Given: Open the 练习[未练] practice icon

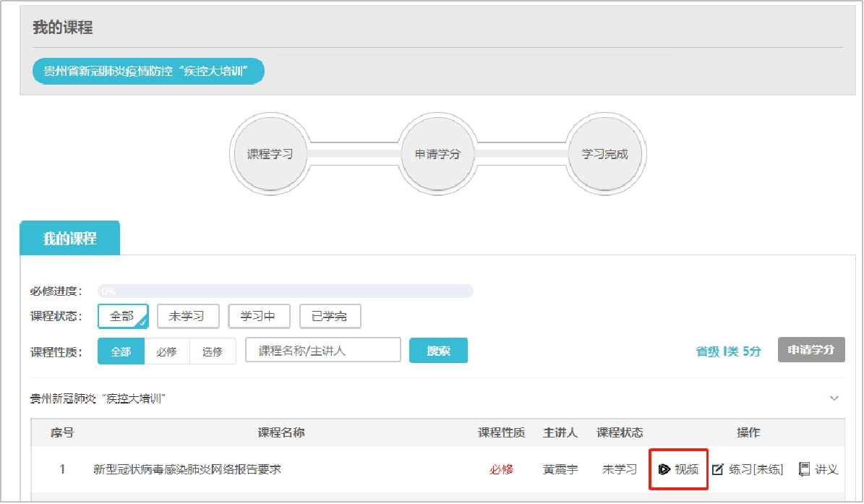Looking at the screenshot, I should click(x=718, y=469).
